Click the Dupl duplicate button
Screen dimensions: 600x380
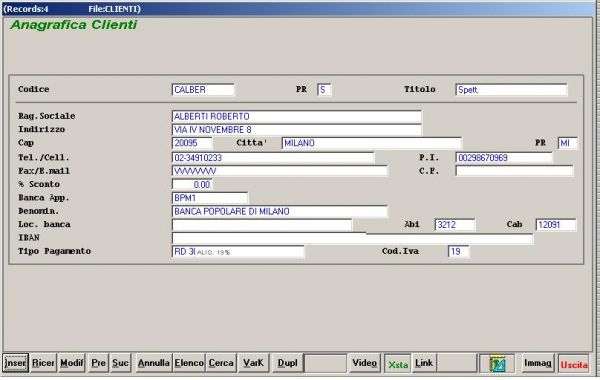point(287,363)
